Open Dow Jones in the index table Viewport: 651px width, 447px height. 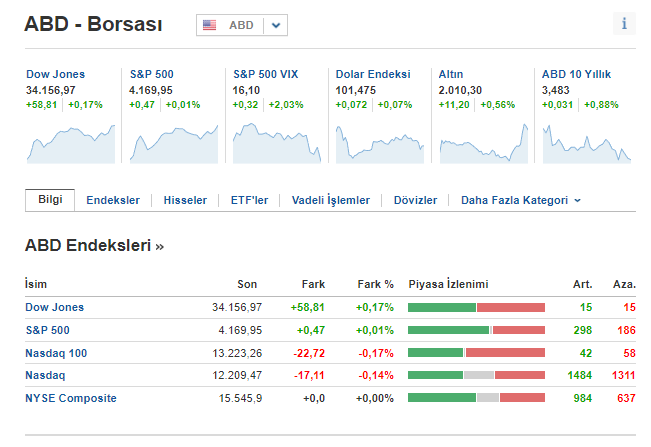[54, 307]
